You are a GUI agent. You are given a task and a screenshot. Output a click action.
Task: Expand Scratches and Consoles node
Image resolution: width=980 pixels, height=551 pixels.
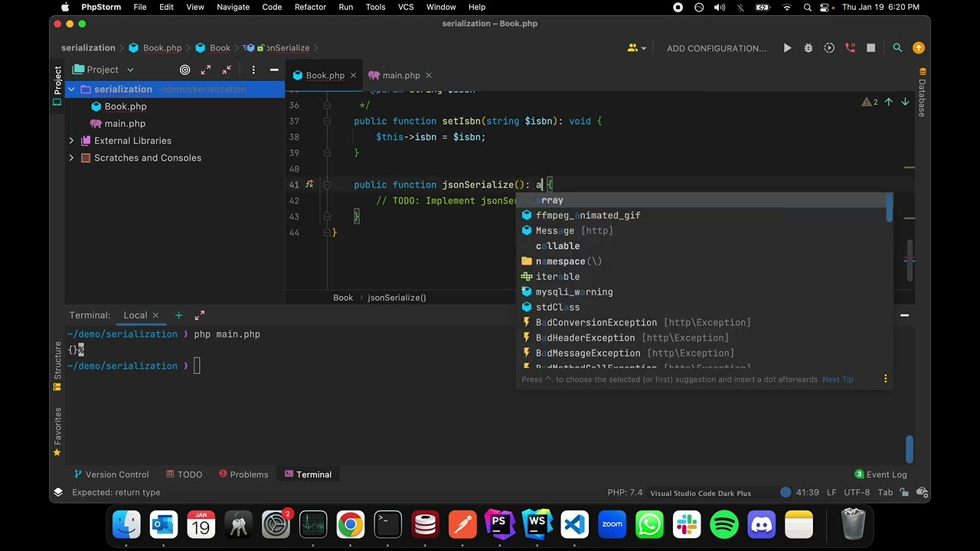(71, 158)
